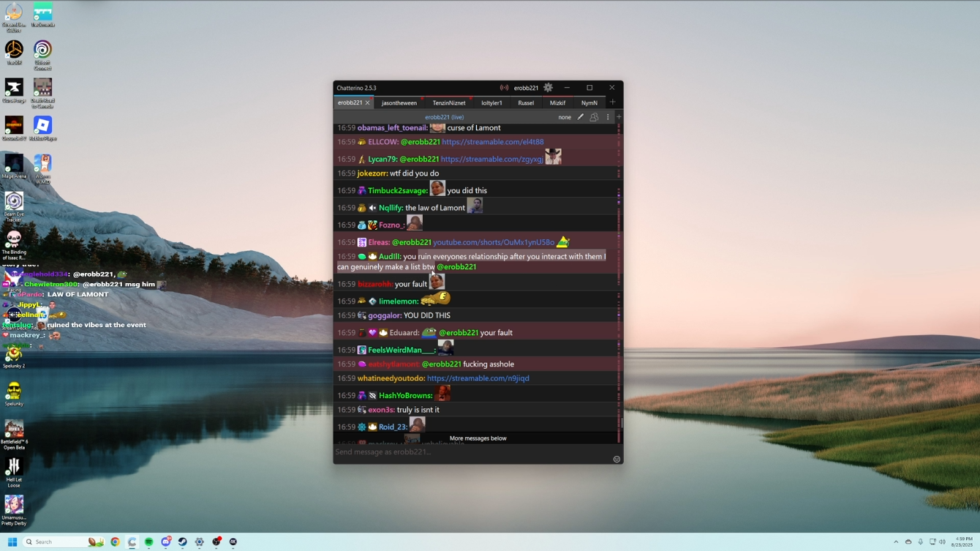Open ELLCOW's streamable link
Viewport: 980px width, 551px height.
(x=493, y=142)
